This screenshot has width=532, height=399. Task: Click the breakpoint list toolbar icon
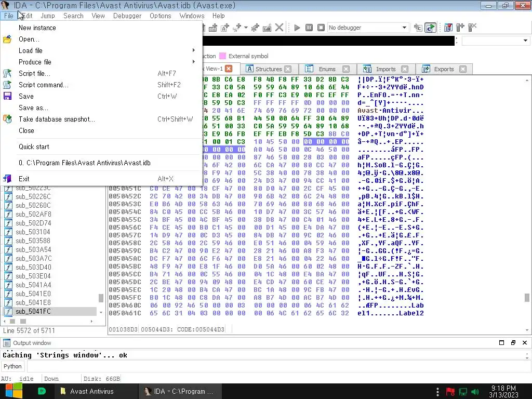(x=448, y=28)
